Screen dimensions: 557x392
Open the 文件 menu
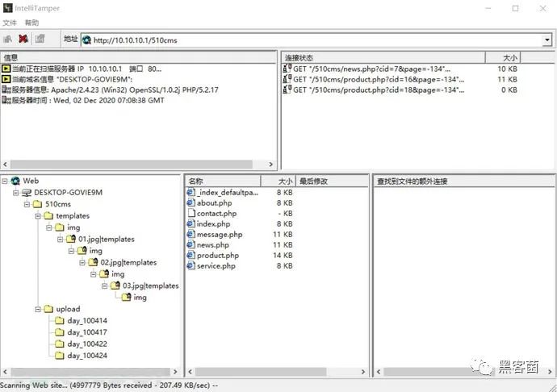click(10, 23)
